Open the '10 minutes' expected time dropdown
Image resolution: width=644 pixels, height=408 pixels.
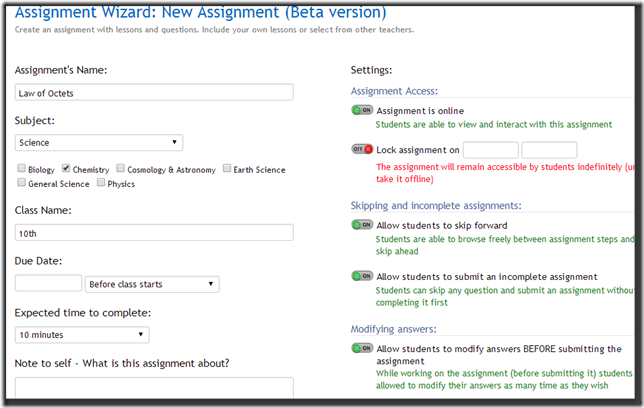pos(82,335)
